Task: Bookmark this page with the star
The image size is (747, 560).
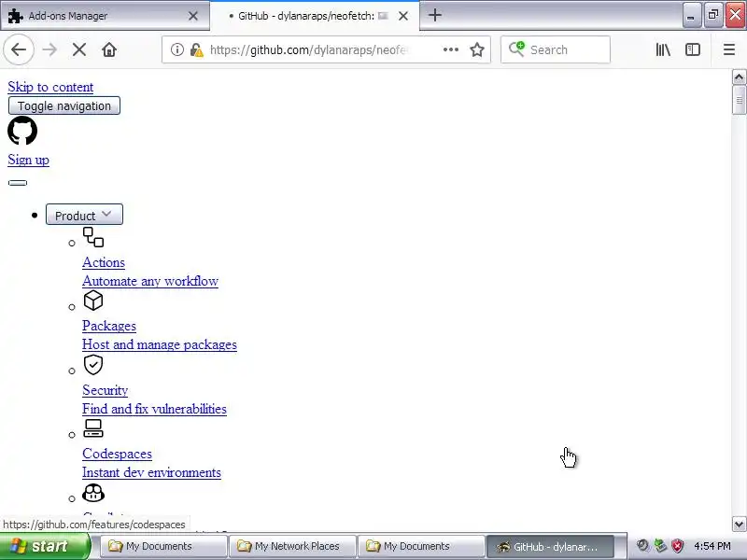Action: pyautogui.click(x=477, y=49)
